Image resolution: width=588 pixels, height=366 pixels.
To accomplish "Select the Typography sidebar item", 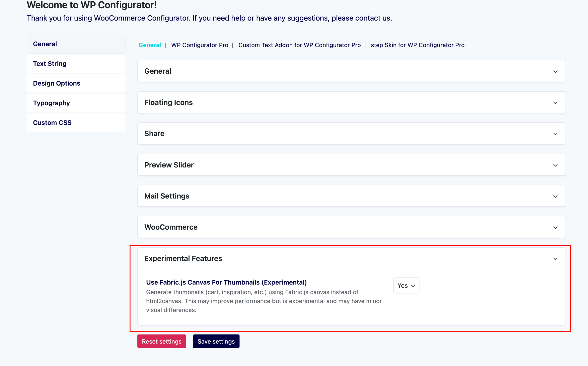I will point(76,103).
